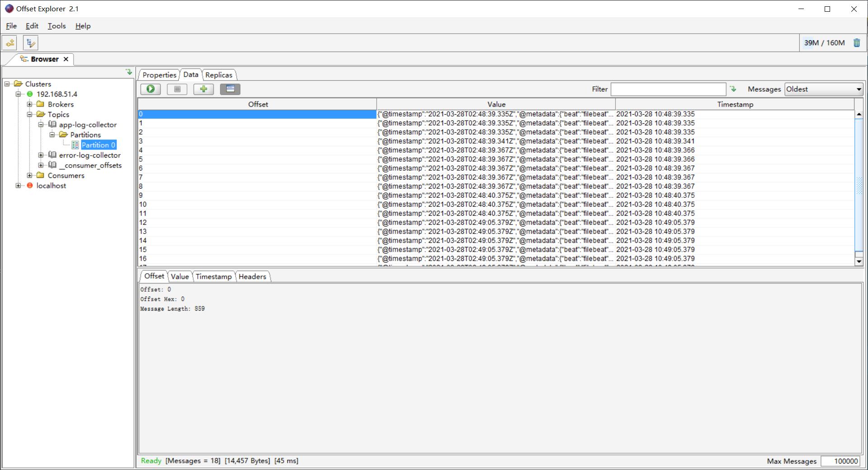Click the Clusters open-folder icon
The image size is (868, 470).
tap(18, 84)
